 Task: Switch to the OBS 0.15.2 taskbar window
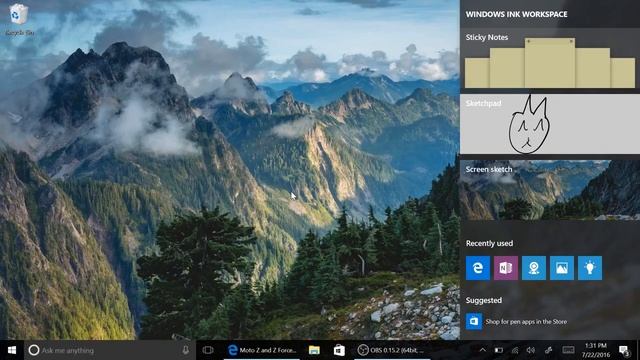pyautogui.click(x=391, y=350)
